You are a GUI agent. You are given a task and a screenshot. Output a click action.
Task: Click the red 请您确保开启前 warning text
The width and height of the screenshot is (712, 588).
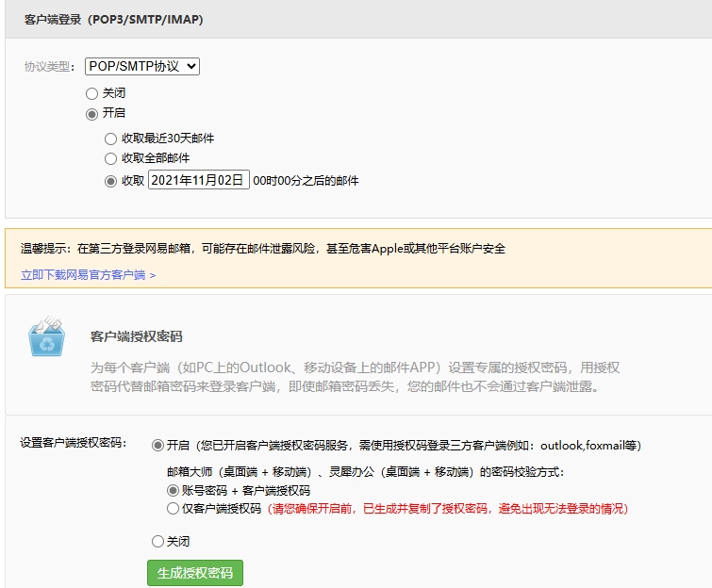(x=448, y=509)
